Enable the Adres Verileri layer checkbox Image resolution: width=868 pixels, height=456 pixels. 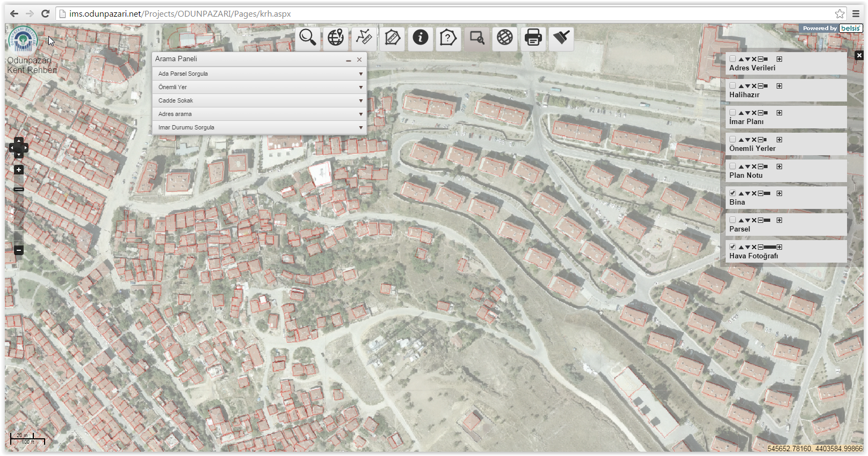[x=733, y=59]
